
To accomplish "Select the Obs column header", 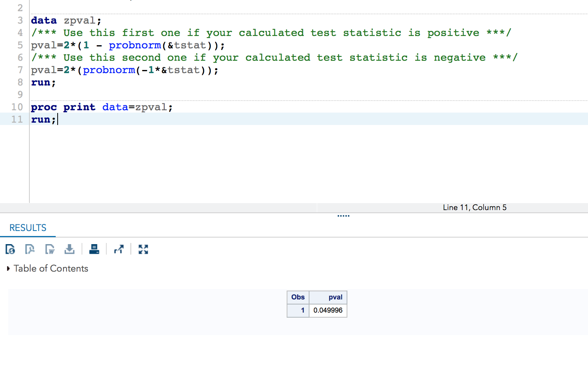I will coord(298,297).
